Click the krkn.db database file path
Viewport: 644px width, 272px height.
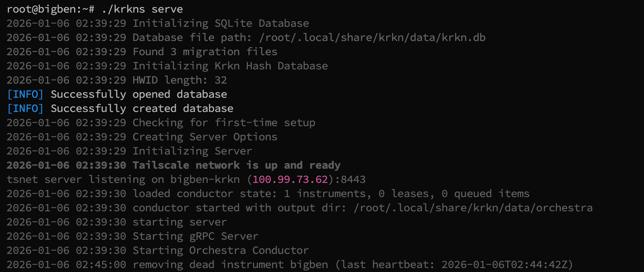[372, 37]
